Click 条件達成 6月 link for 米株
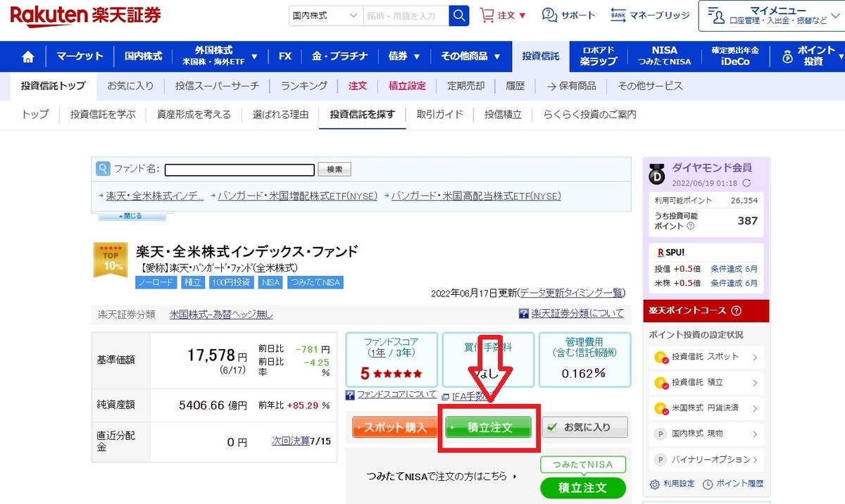The width and height of the screenshot is (845, 504). 734,284
